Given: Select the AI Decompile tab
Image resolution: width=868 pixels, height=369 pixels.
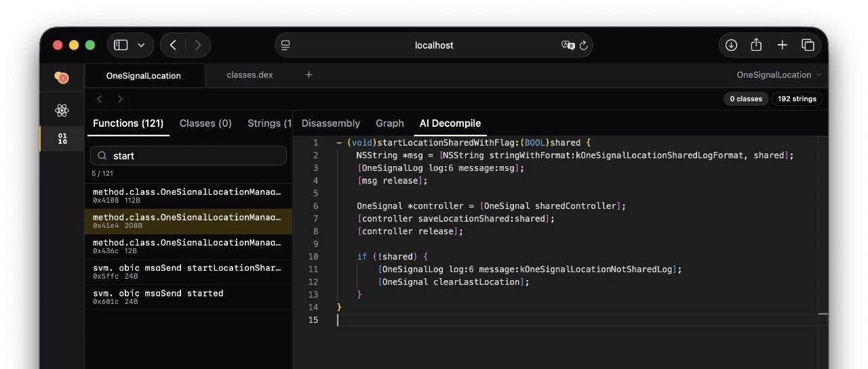Looking at the screenshot, I should (450, 123).
